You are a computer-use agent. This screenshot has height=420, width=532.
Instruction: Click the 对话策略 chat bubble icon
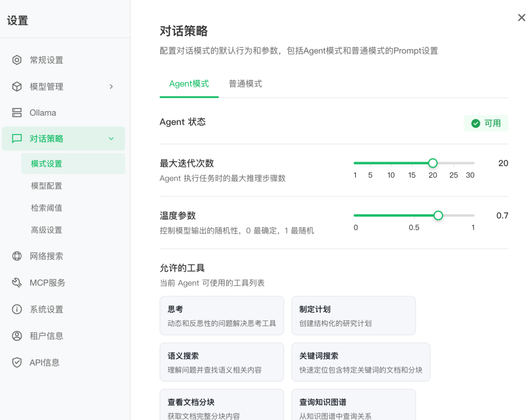[17, 139]
